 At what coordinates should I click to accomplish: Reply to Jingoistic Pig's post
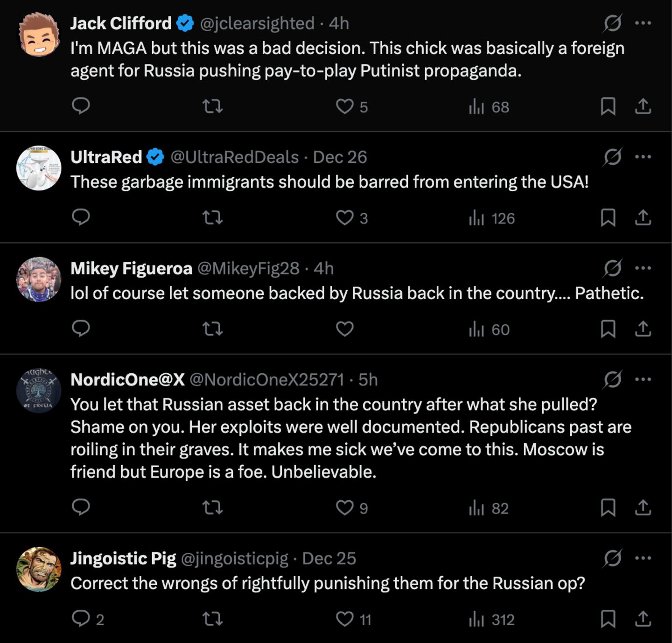(x=81, y=619)
